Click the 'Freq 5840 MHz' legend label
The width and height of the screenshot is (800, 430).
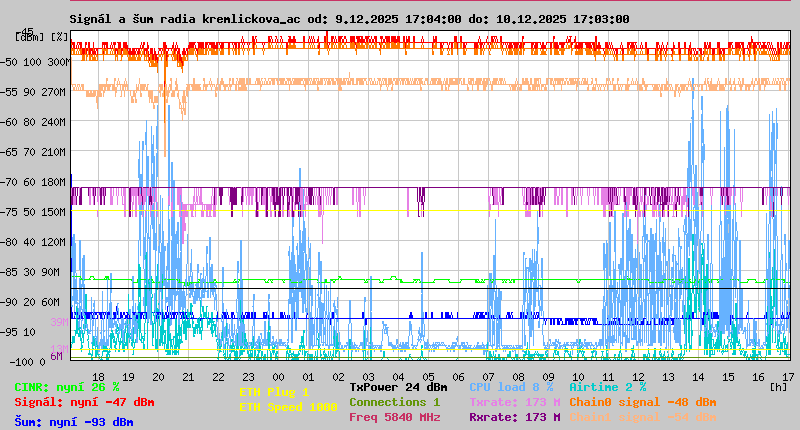coord(395,417)
